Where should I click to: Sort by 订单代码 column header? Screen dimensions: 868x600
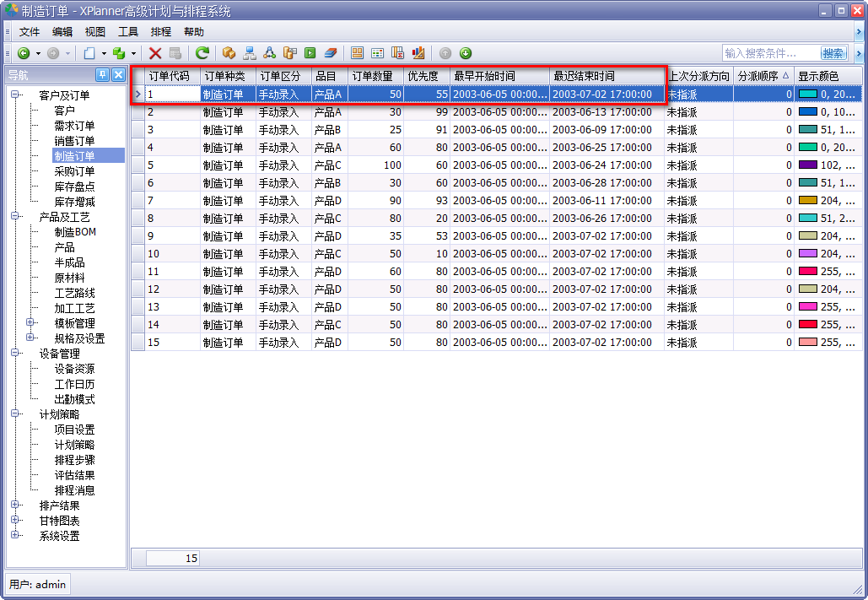[x=173, y=76]
